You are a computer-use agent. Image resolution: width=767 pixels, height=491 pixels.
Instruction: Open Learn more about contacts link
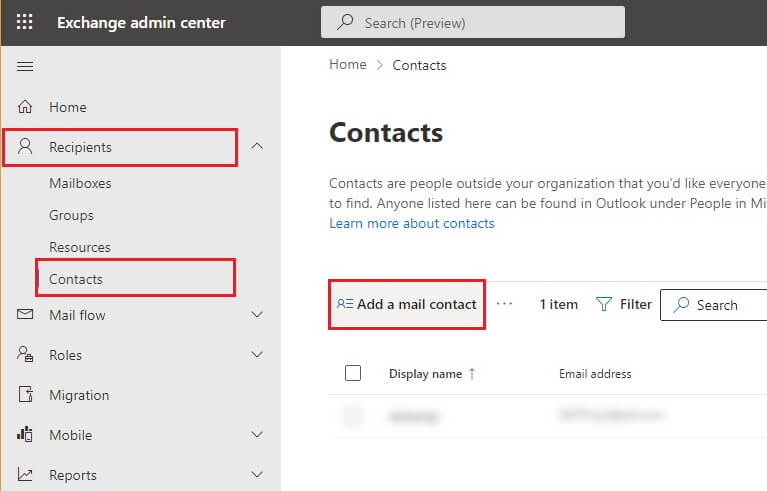coord(412,223)
